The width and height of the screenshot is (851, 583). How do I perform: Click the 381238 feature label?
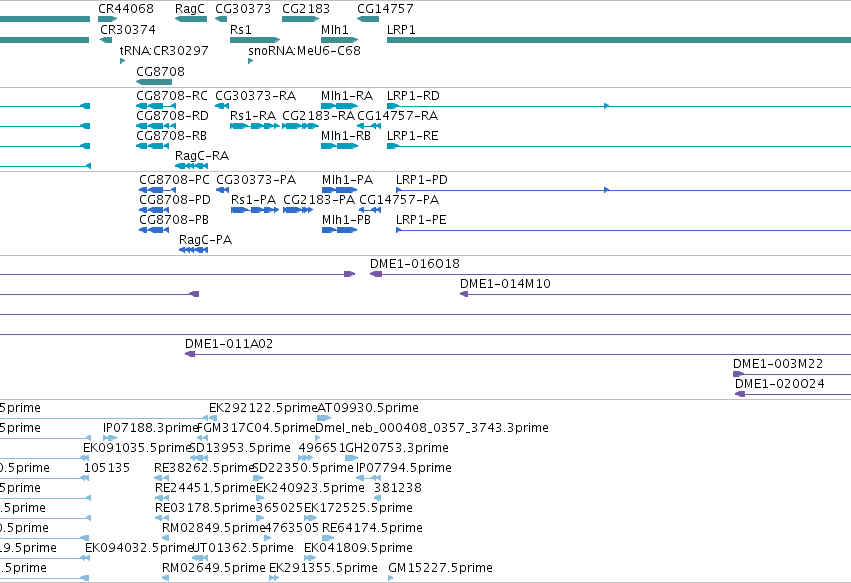(x=398, y=488)
